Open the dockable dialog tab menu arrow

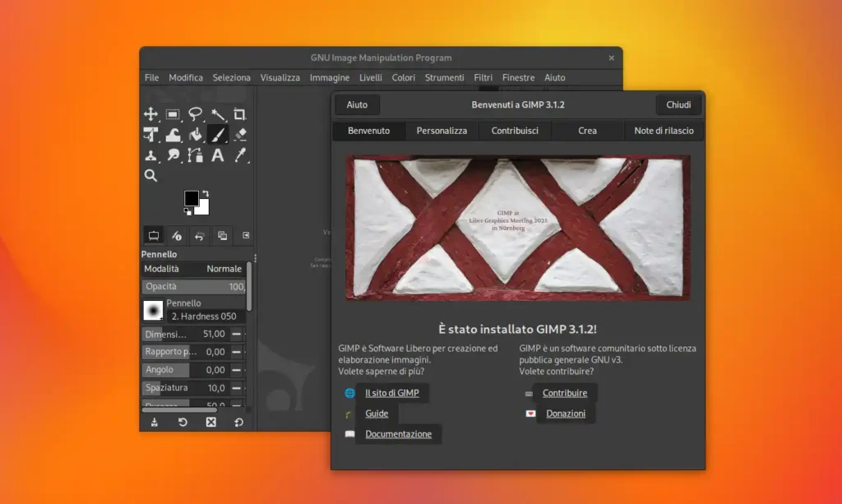coord(245,236)
